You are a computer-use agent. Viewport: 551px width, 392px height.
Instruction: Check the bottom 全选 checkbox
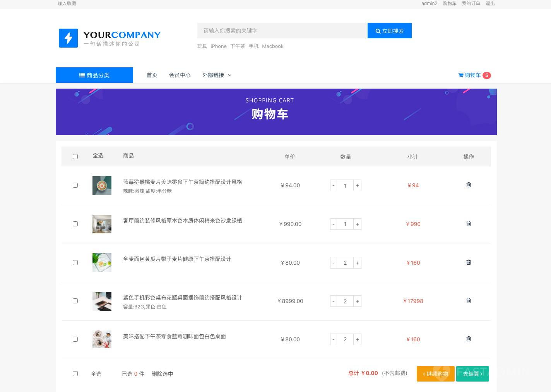pyautogui.click(x=75, y=373)
